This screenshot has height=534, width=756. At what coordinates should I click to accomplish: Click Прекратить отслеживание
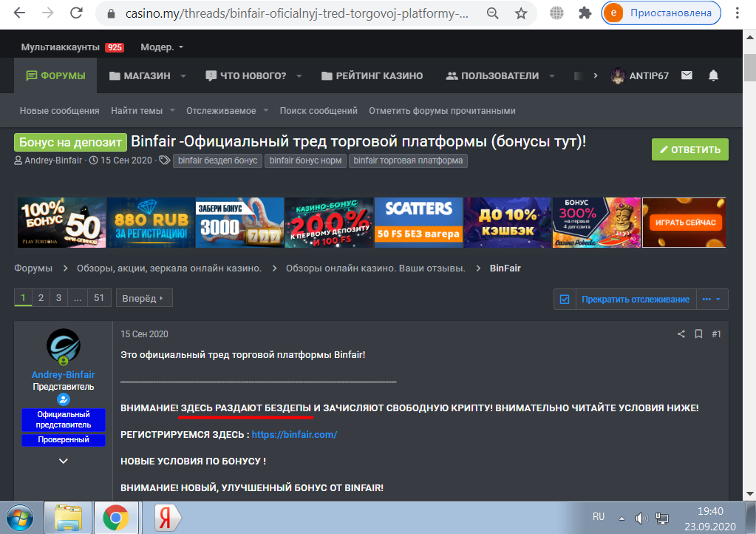tap(636, 300)
